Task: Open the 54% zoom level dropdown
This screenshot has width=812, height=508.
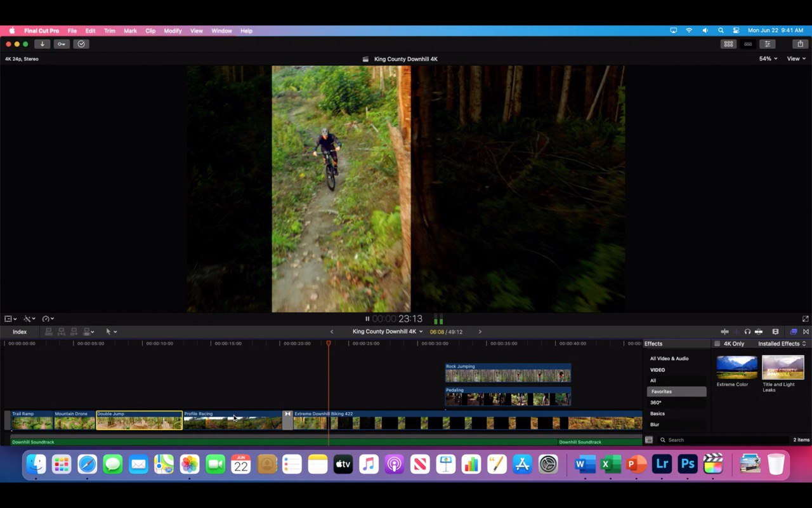Action: [x=768, y=58]
